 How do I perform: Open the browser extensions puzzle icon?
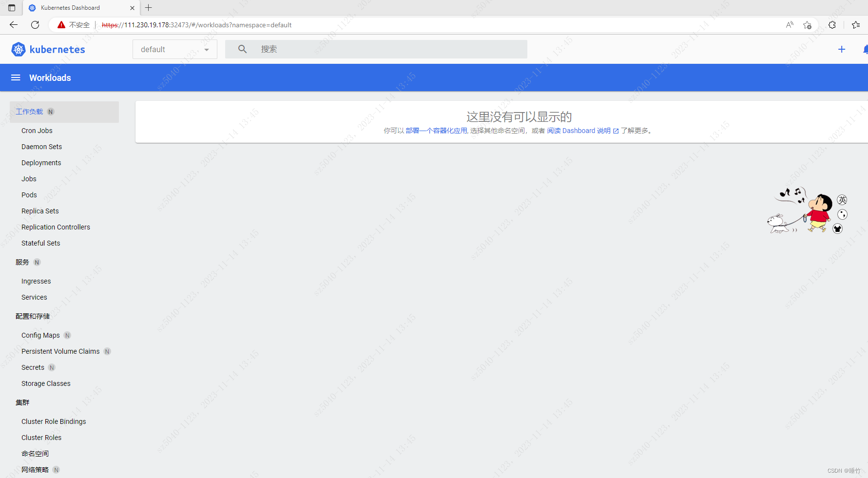click(832, 25)
